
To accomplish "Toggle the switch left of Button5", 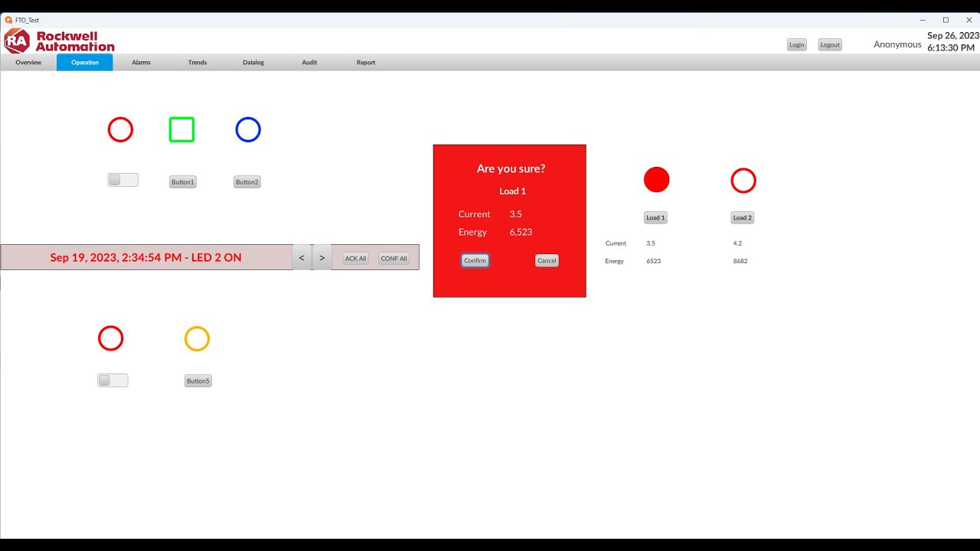I will [113, 380].
